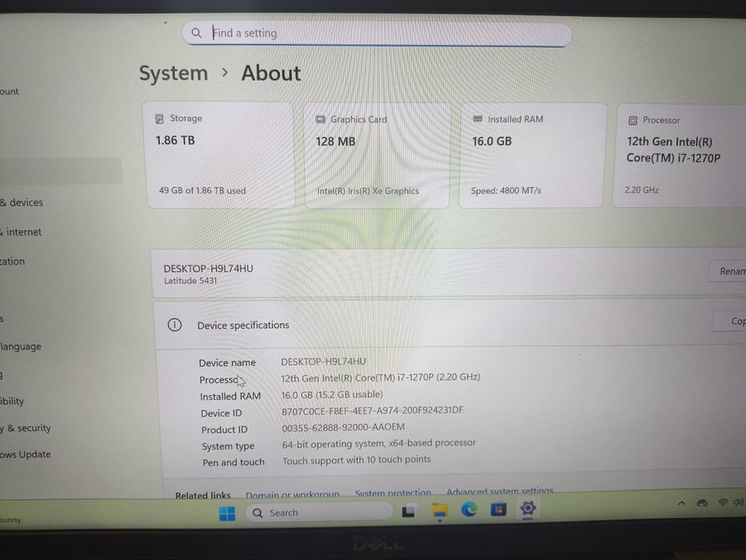
Task: Open the Windows Start menu
Action: [x=227, y=514]
